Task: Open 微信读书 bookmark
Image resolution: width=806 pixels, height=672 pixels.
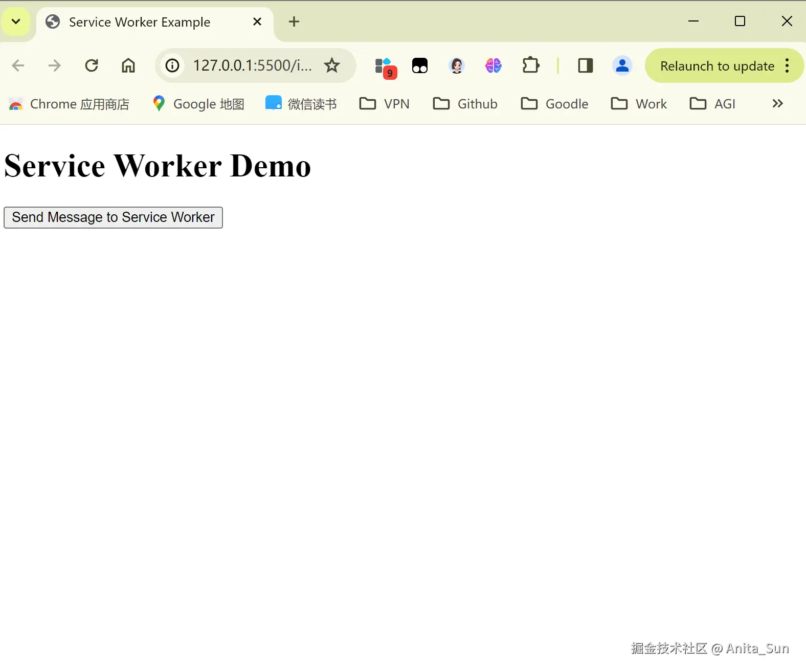Action: point(301,104)
